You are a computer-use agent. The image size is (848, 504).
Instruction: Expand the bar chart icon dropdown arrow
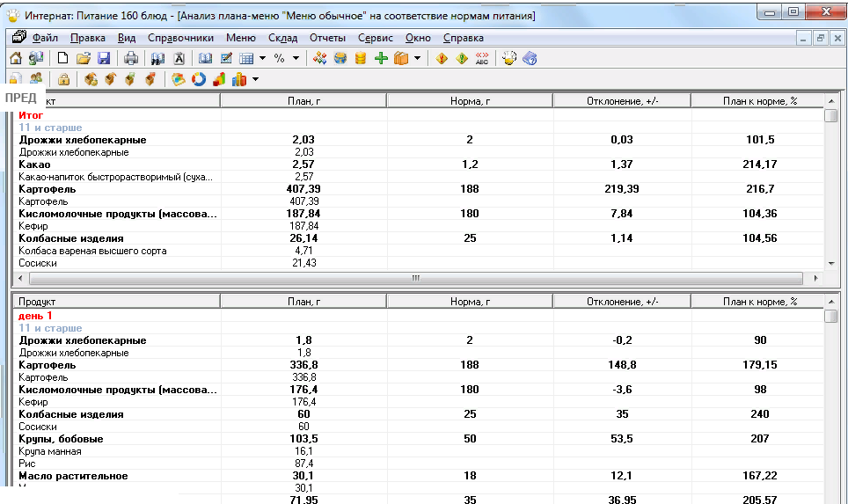pyautogui.click(x=255, y=79)
